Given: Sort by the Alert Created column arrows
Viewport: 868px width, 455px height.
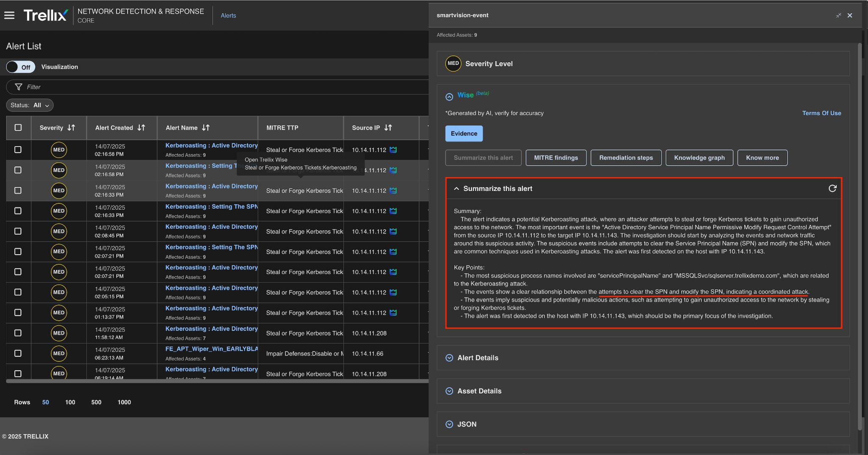Looking at the screenshot, I should point(142,128).
